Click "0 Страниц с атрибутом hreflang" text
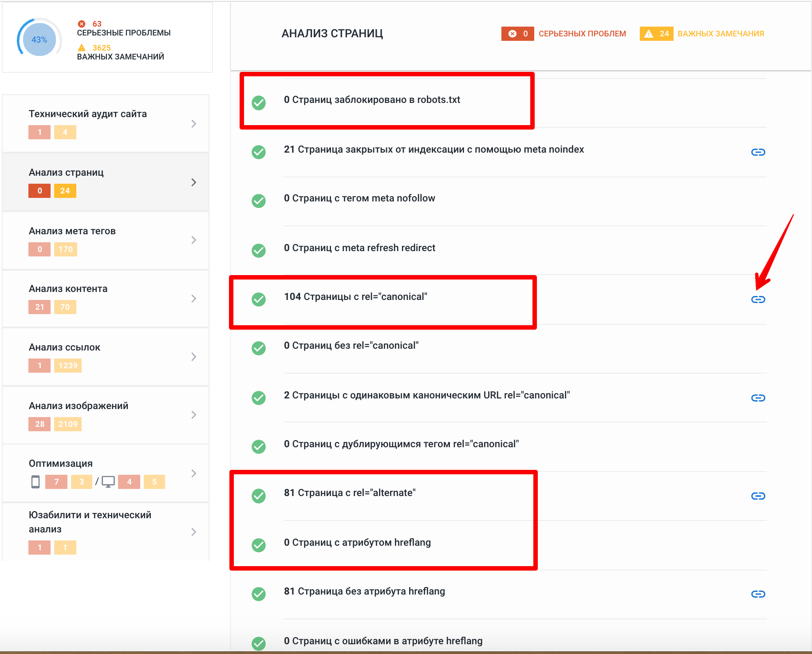This screenshot has height=654, width=812. click(x=357, y=543)
